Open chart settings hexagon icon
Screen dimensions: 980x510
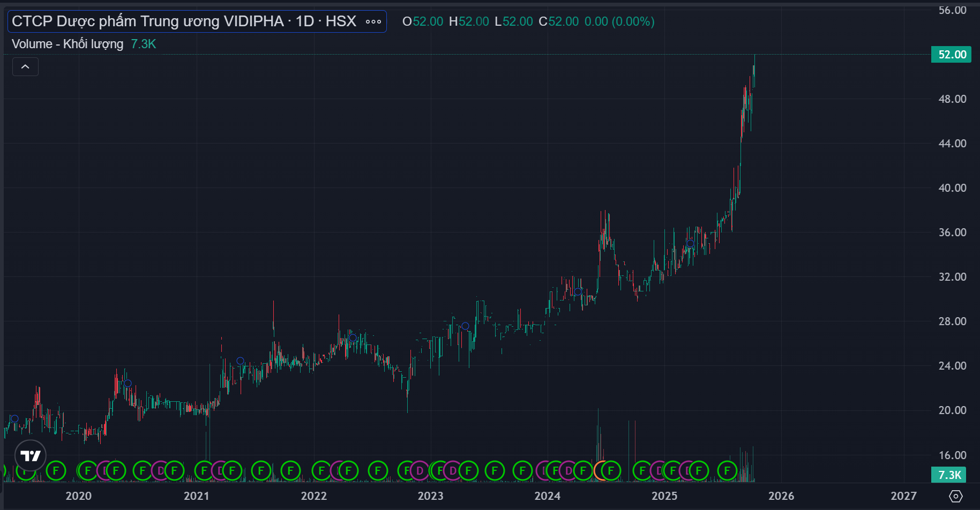coord(955,496)
